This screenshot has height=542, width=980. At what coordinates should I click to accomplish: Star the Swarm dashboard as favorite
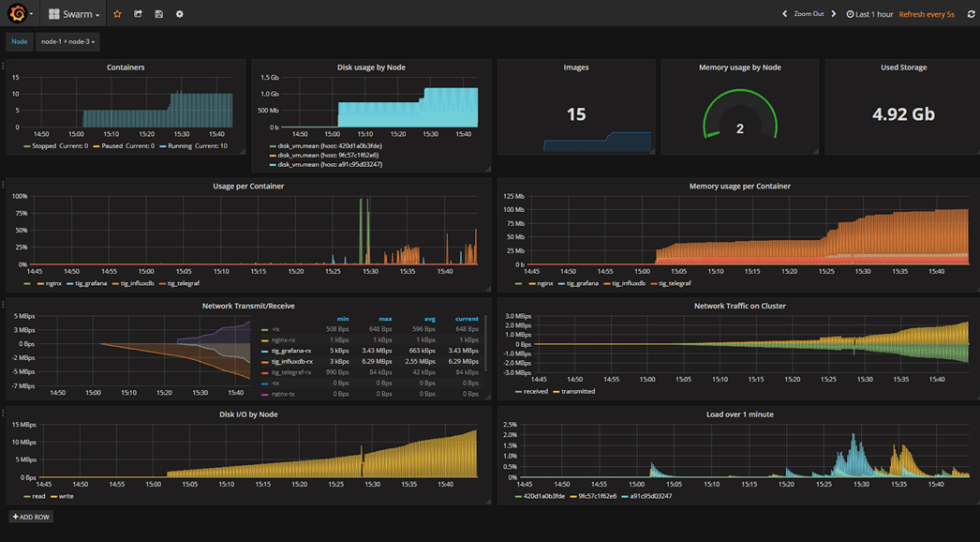(117, 14)
